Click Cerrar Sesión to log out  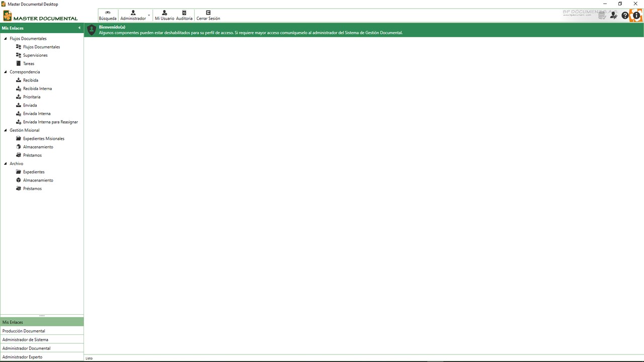[x=208, y=16]
